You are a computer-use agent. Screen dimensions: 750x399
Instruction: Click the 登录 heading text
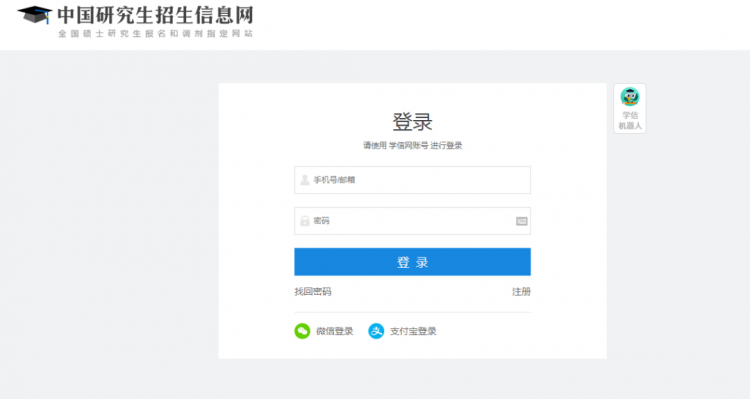(x=412, y=122)
